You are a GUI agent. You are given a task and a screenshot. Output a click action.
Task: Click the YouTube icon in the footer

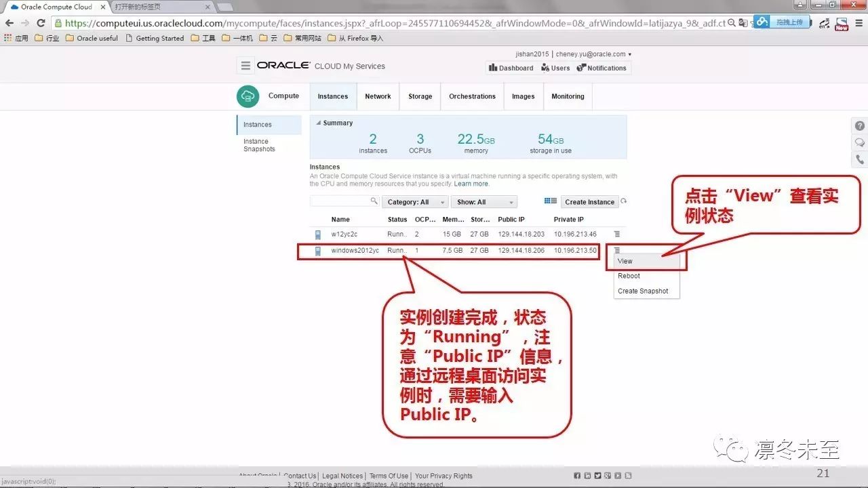(618, 476)
